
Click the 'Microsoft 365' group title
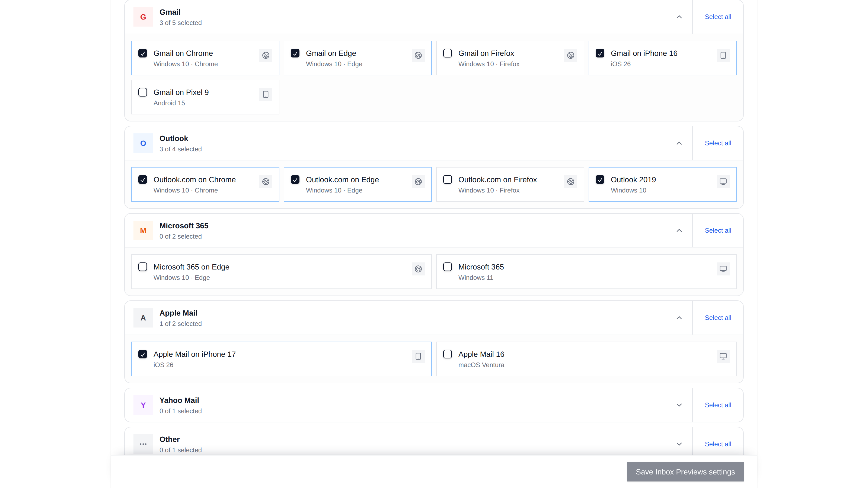(184, 226)
